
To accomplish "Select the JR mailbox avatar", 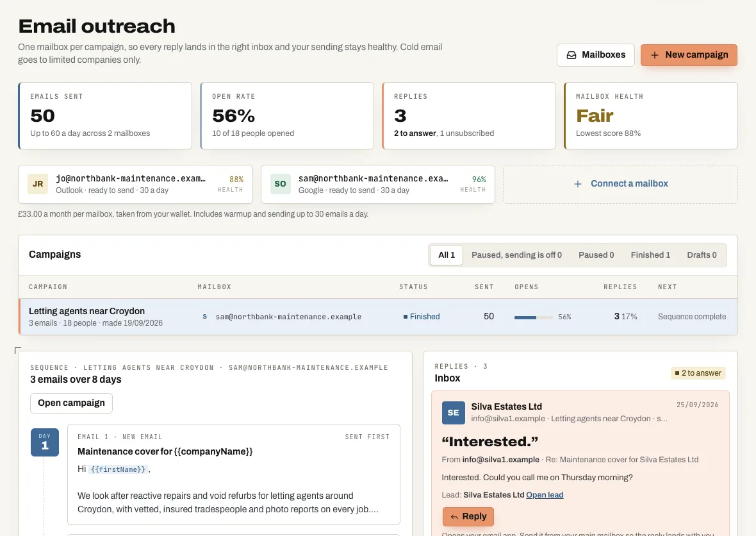I will coord(38,184).
